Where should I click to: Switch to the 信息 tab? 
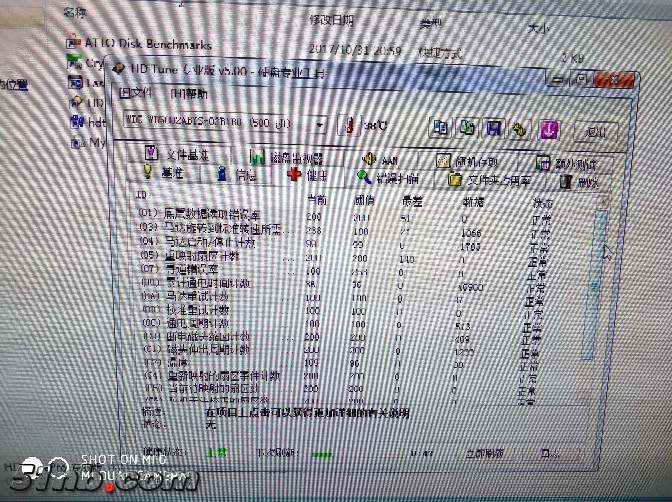click(x=238, y=174)
